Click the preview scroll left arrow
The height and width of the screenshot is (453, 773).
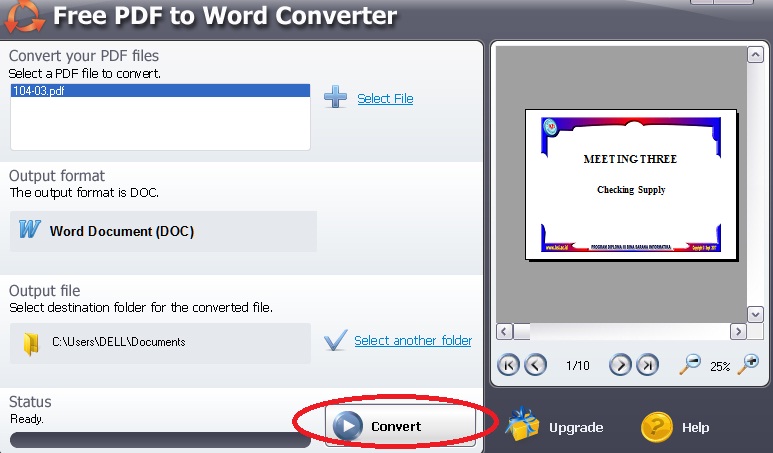504,331
